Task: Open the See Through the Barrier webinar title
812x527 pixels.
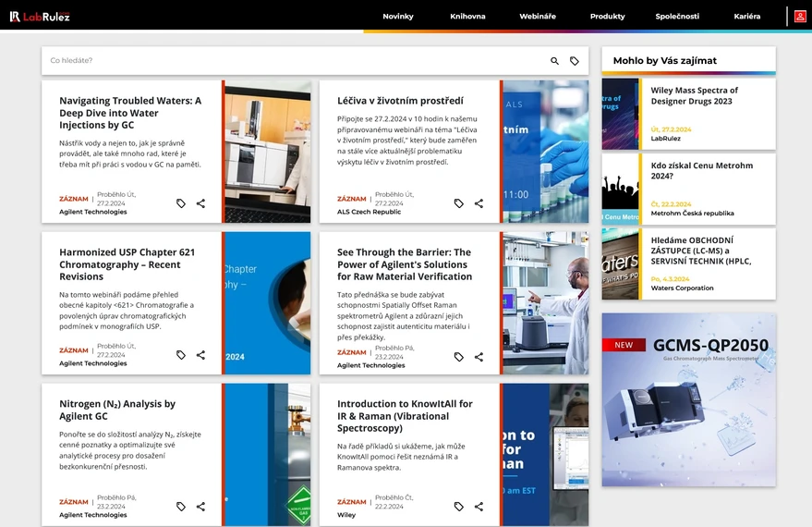Action: [x=404, y=264]
